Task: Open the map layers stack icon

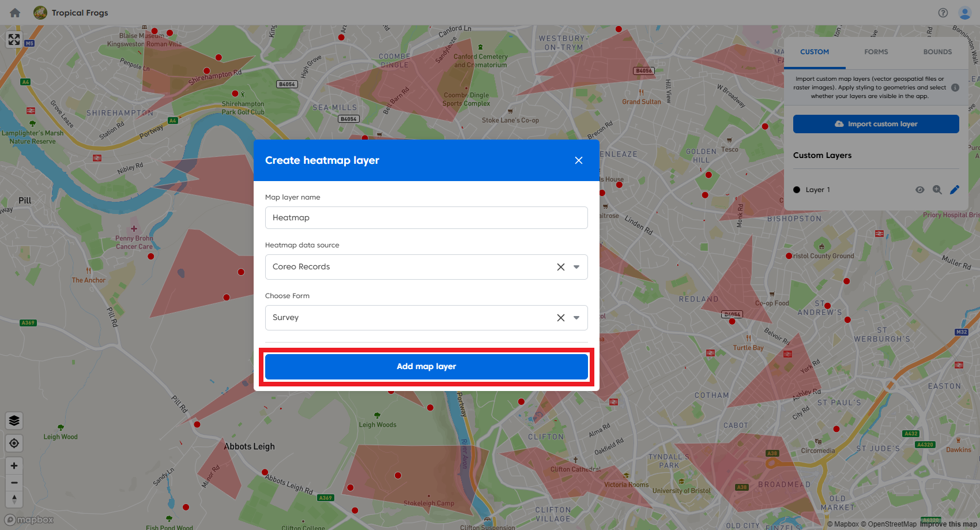Action: click(x=14, y=420)
